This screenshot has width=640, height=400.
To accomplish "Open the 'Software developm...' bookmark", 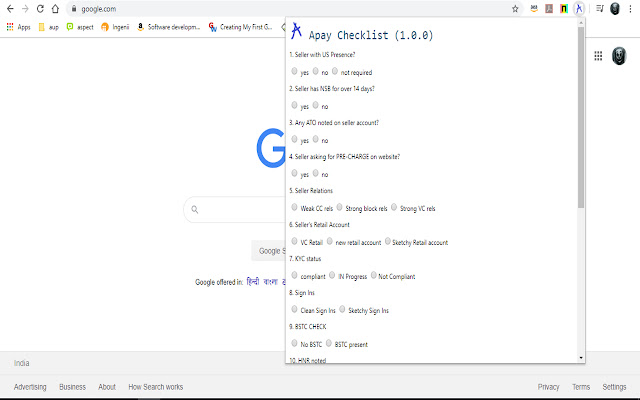I will (169, 27).
